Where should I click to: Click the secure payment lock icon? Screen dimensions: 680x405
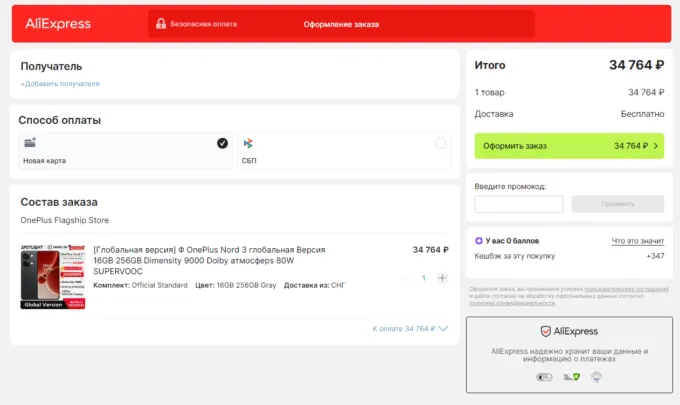pos(160,24)
